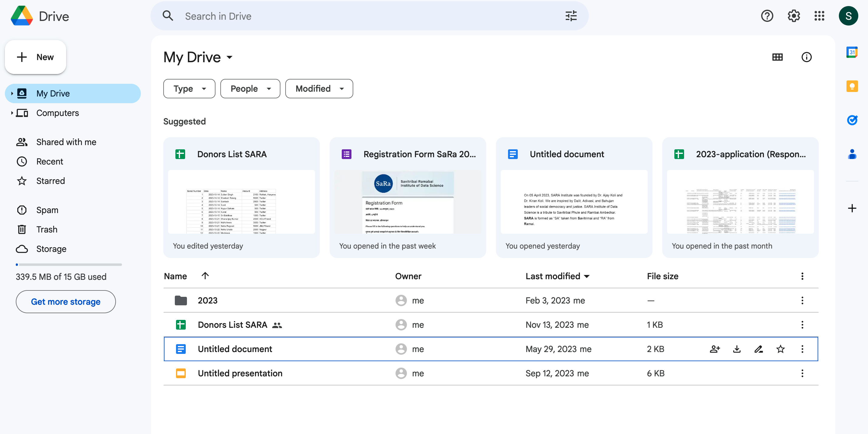The height and width of the screenshot is (434, 868).
Task: Open the Modified filter dropdown
Action: coord(319,89)
